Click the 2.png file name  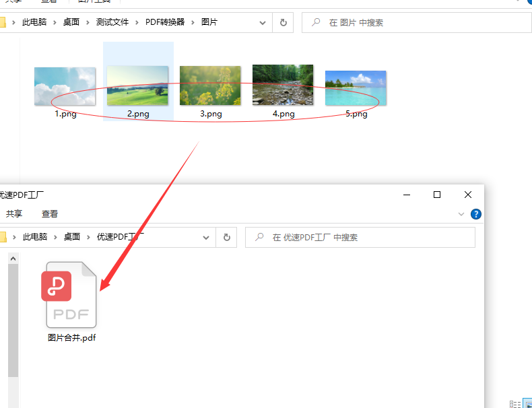[138, 114]
